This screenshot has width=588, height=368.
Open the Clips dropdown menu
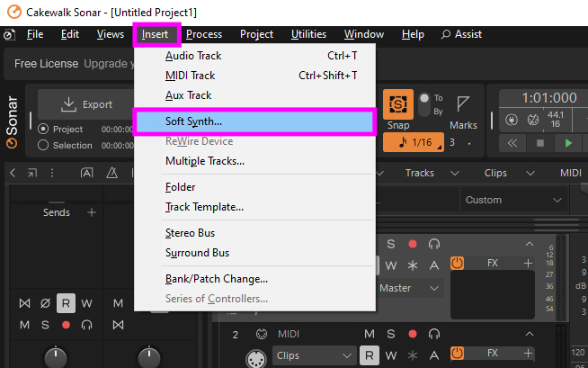point(508,173)
